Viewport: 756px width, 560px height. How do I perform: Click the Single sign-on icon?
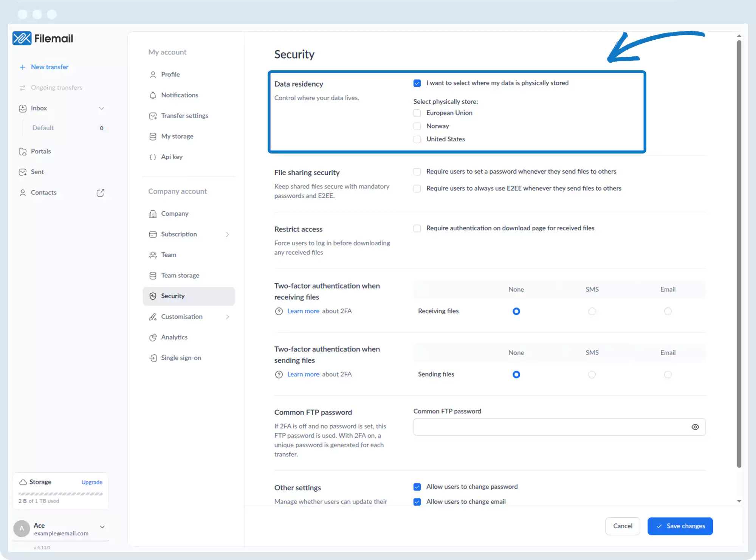tap(153, 358)
